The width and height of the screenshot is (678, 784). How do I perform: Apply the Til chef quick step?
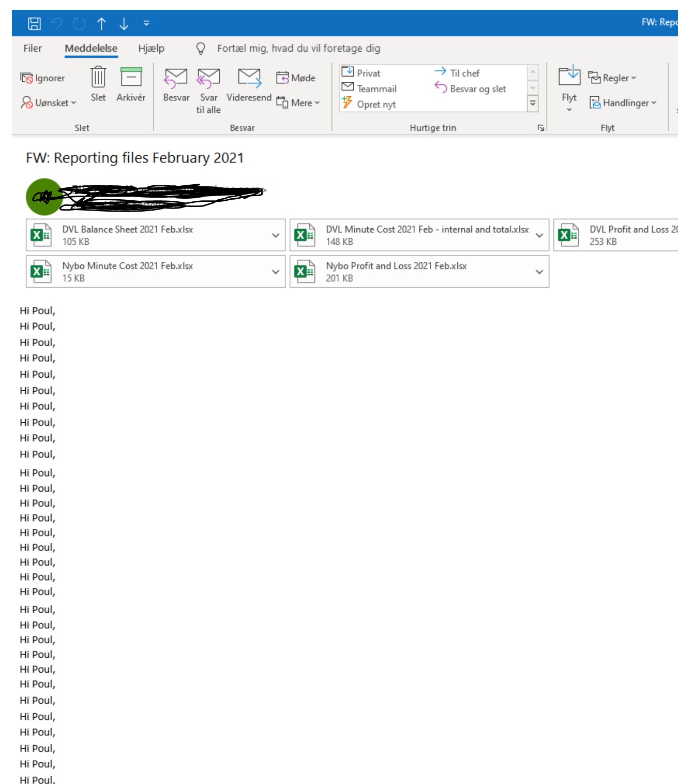pyautogui.click(x=464, y=72)
